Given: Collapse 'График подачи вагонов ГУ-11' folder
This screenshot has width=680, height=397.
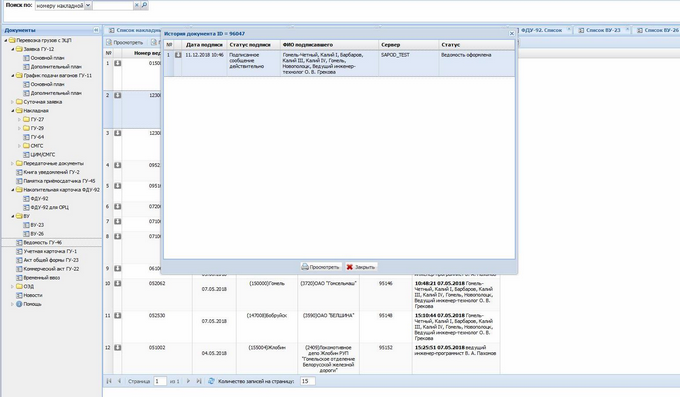Looking at the screenshot, I should [13, 75].
